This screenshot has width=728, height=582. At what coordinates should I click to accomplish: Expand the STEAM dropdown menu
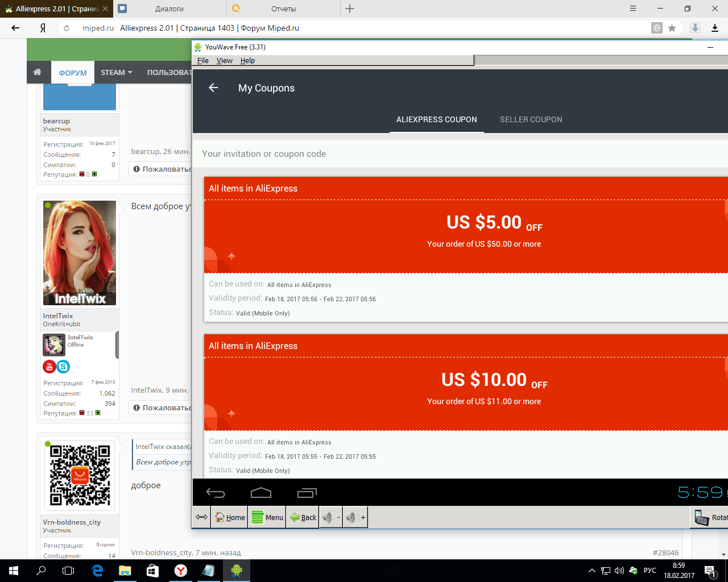tap(117, 72)
